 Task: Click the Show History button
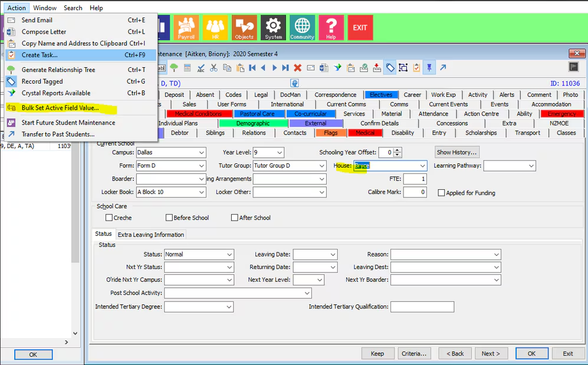pyautogui.click(x=456, y=152)
